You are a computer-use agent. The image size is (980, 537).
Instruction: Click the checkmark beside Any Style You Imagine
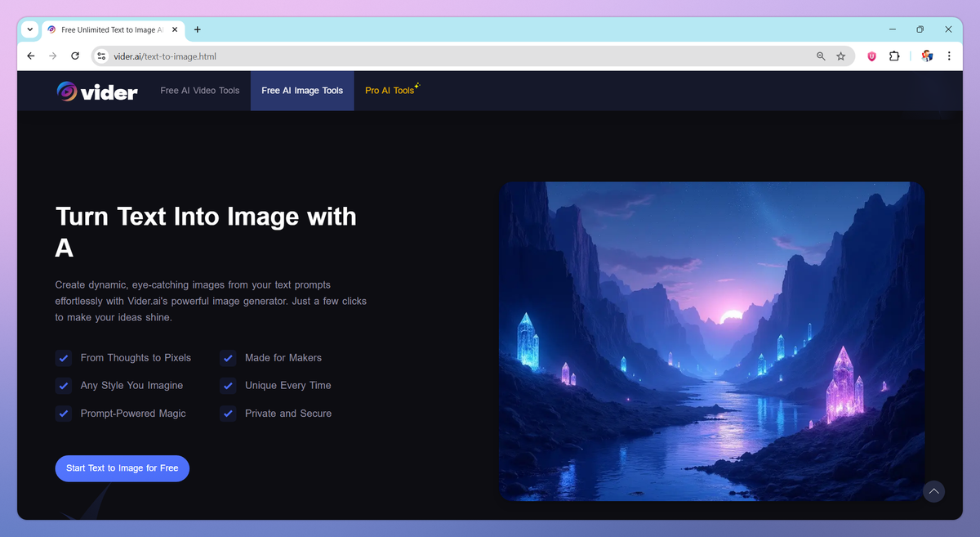click(x=63, y=386)
